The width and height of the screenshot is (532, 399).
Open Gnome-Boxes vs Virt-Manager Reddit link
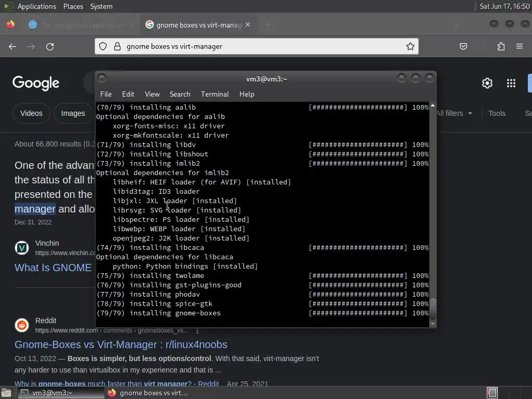(121, 344)
